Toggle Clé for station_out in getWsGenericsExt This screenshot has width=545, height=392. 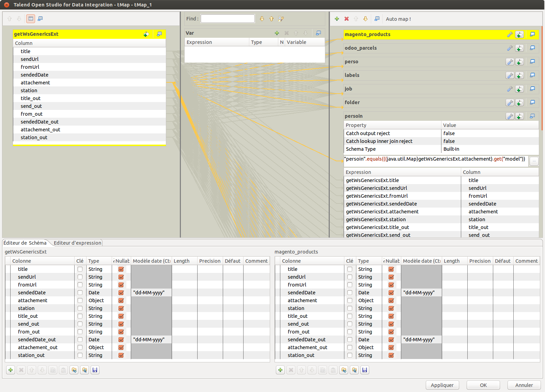point(80,355)
